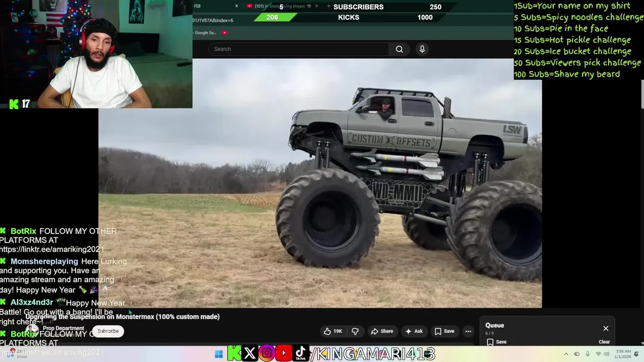Click the Instagram icon in taskbar
644x362 pixels.
pyautogui.click(x=267, y=353)
